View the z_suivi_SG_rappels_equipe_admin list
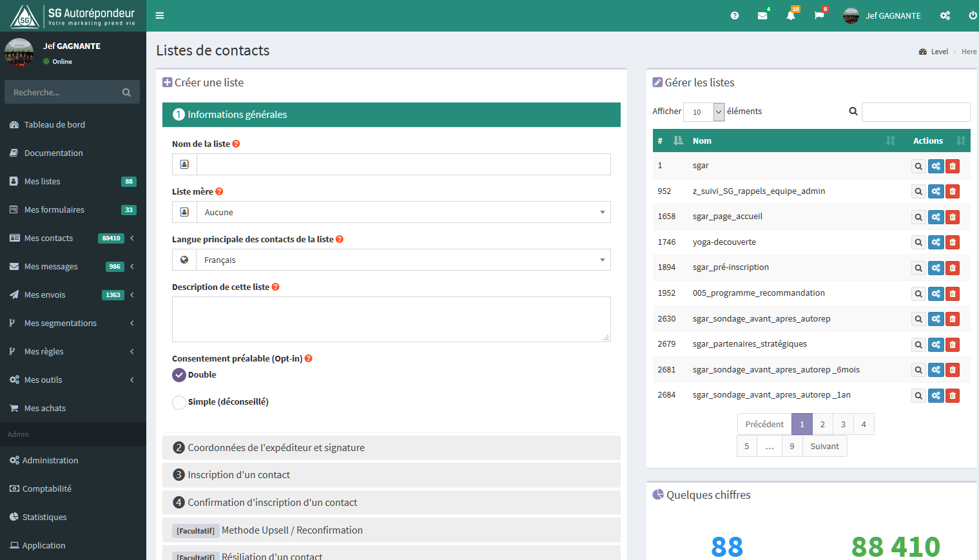The image size is (979, 560). pyautogui.click(x=918, y=191)
